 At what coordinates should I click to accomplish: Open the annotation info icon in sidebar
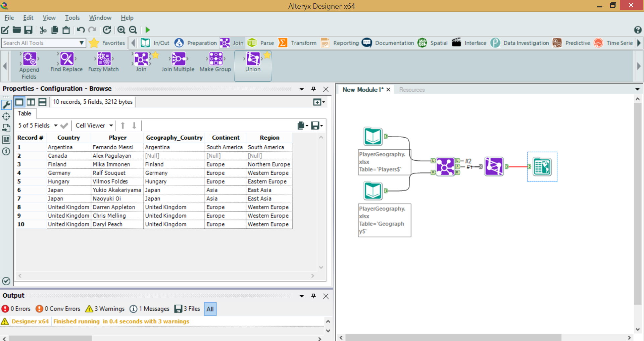click(6, 151)
